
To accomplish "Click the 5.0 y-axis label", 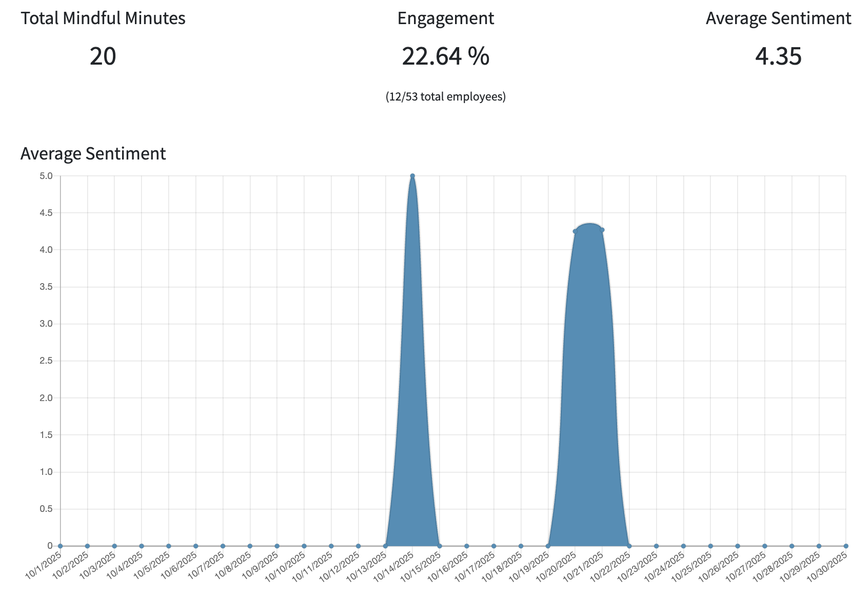I will [46, 176].
